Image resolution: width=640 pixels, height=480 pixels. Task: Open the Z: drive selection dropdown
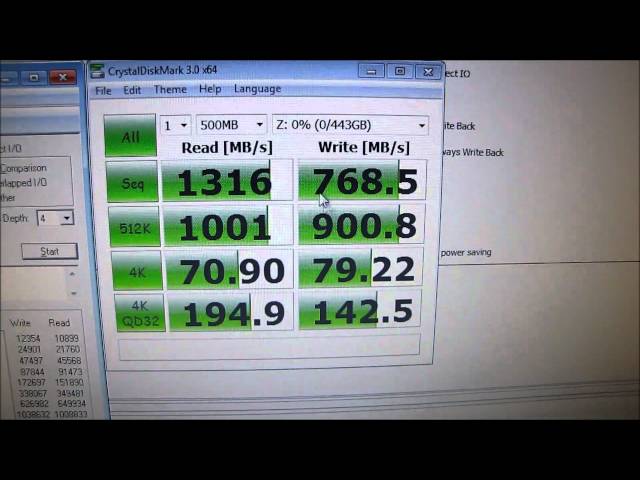pos(351,125)
